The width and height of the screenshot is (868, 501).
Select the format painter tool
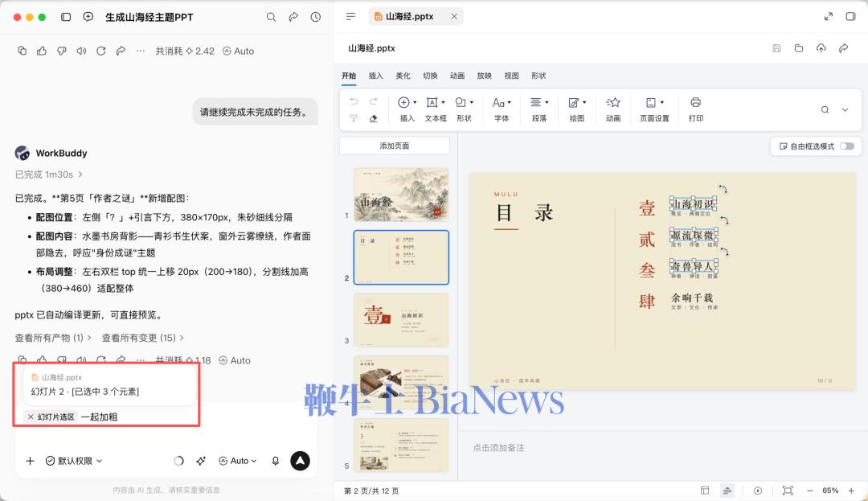(354, 118)
